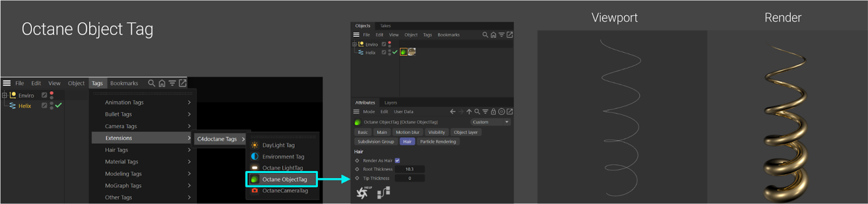Expand the Enviro tree item in left panel
868x204 pixels.
[4, 95]
